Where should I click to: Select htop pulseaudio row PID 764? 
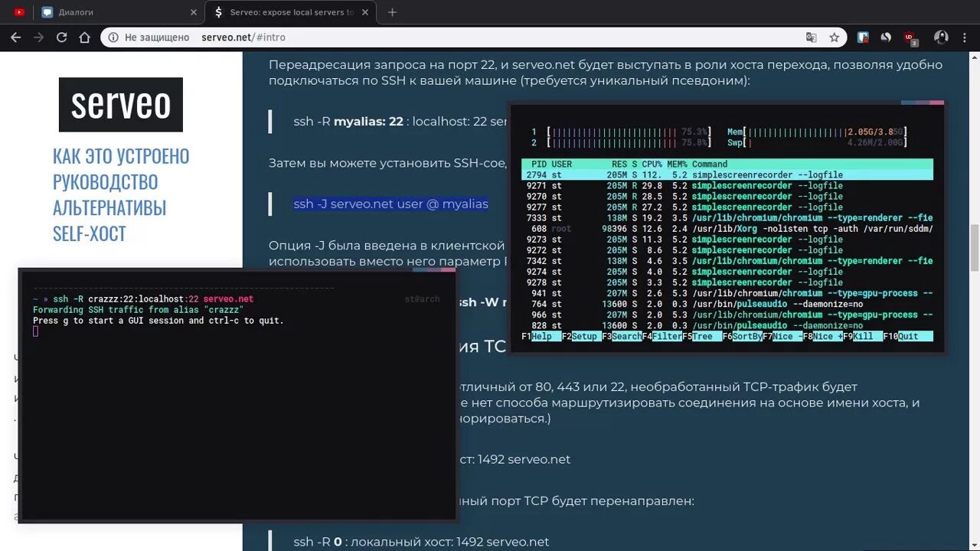pos(727,304)
